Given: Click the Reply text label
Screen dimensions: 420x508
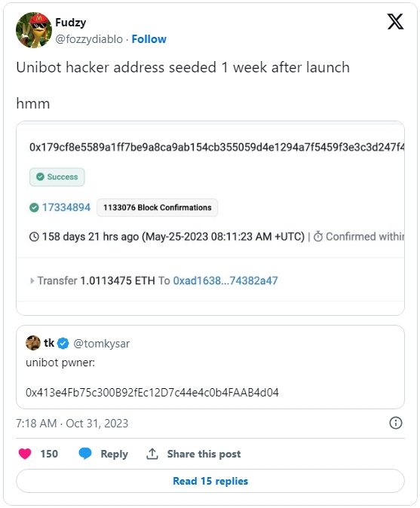Looking at the screenshot, I should point(114,454).
